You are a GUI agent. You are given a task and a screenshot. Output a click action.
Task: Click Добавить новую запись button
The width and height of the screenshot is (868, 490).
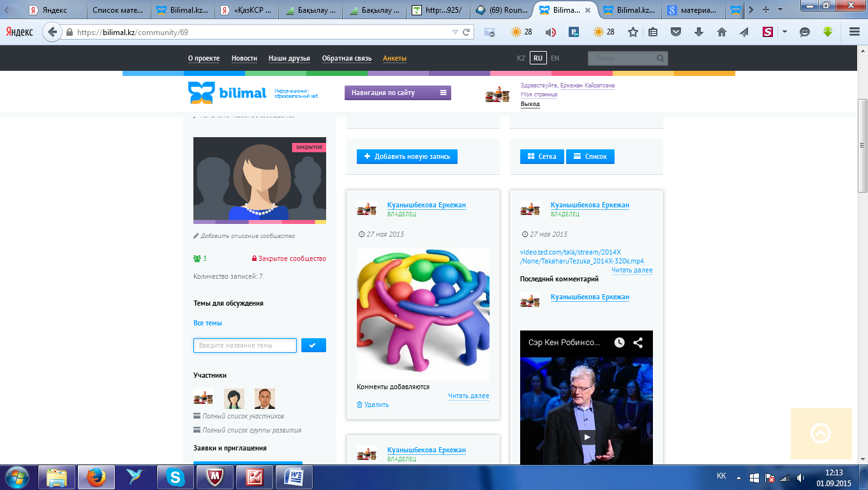407,156
